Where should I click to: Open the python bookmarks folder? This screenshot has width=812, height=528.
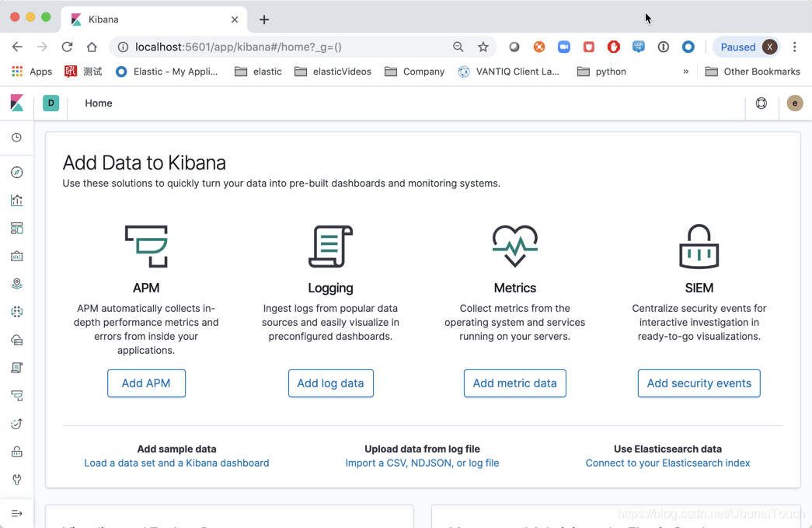[x=601, y=72]
